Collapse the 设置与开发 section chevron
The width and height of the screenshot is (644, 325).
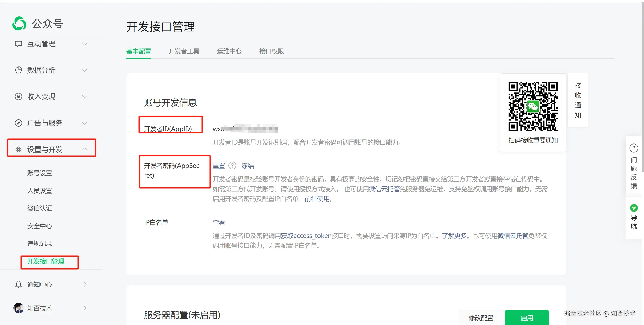pyautogui.click(x=85, y=149)
